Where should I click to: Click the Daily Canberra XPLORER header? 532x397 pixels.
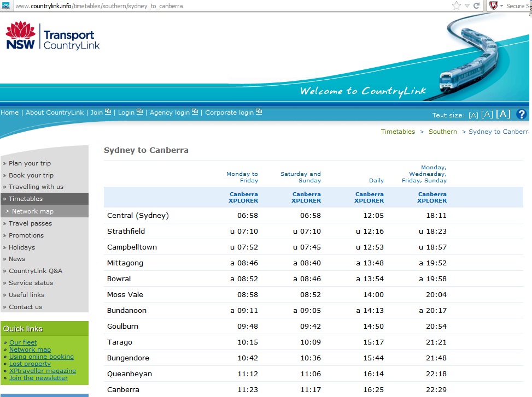pyautogui.click(x=369, y=197)
